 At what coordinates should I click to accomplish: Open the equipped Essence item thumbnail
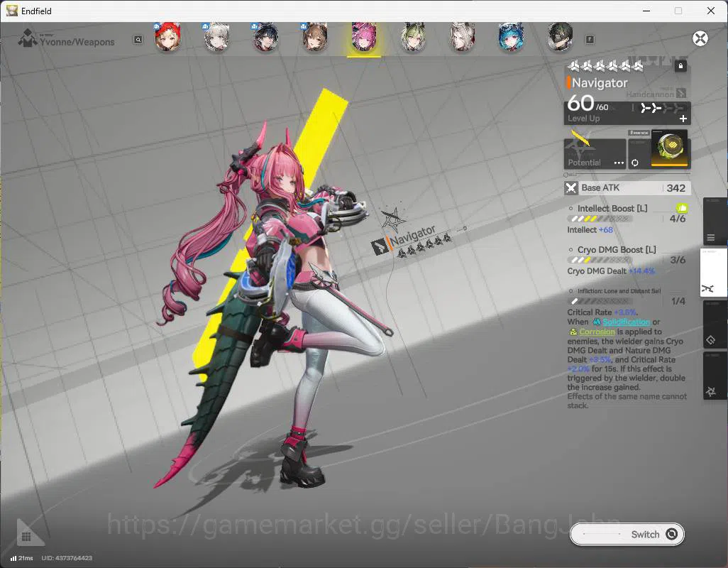(669, 148)
